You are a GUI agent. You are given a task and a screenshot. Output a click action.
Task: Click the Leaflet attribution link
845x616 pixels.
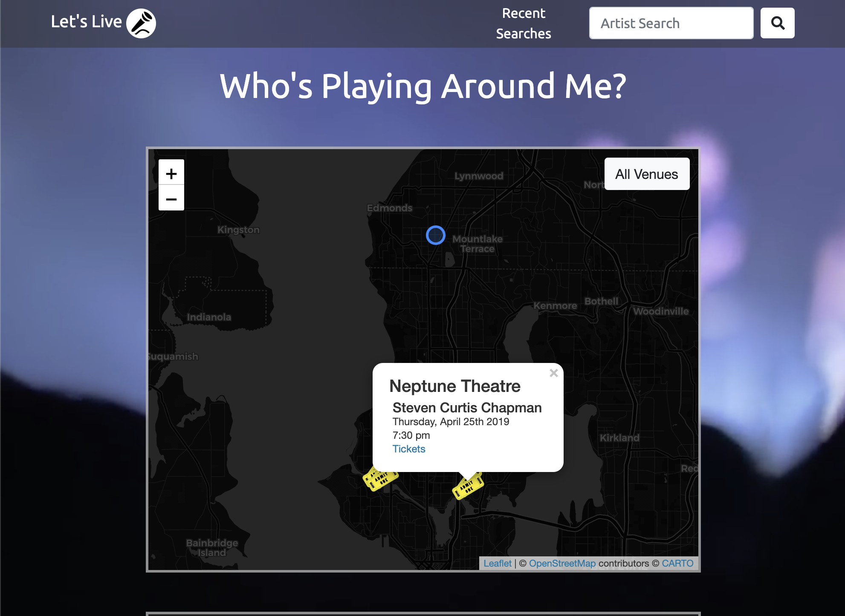[497, 562]
